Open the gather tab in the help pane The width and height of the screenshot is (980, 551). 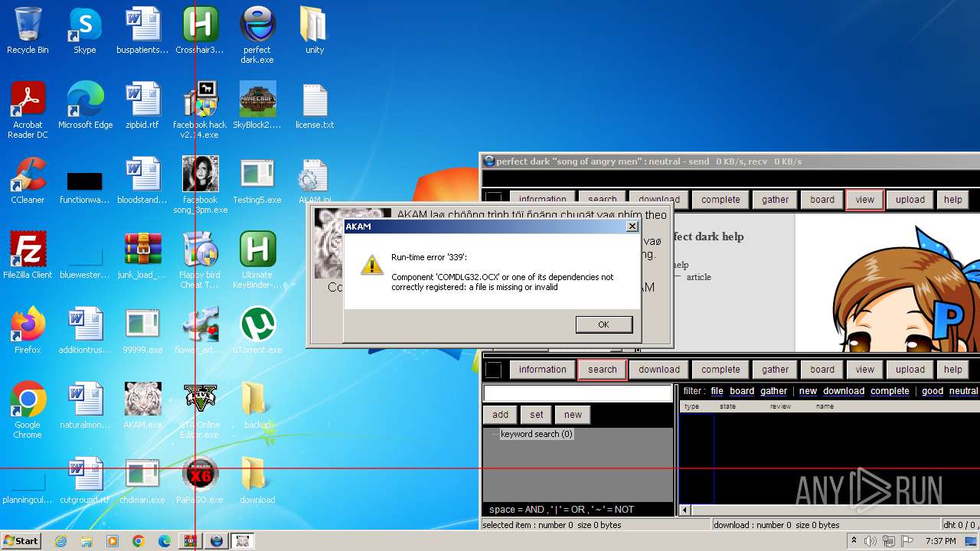click(775, 200)
